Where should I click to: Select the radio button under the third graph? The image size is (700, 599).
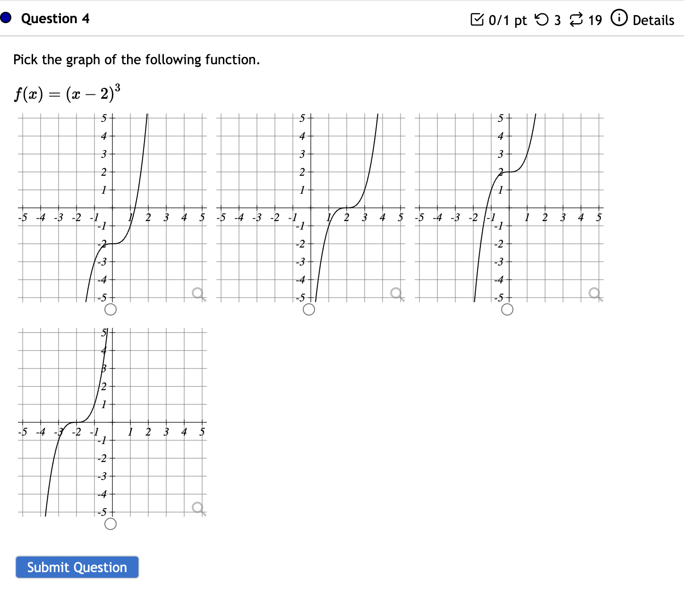(x=506, y=309)
